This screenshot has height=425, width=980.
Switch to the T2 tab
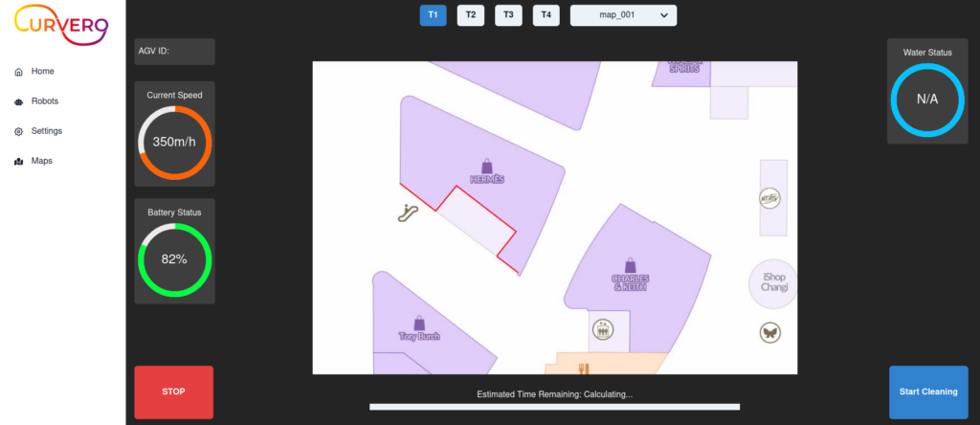click(x=470, y=15)
